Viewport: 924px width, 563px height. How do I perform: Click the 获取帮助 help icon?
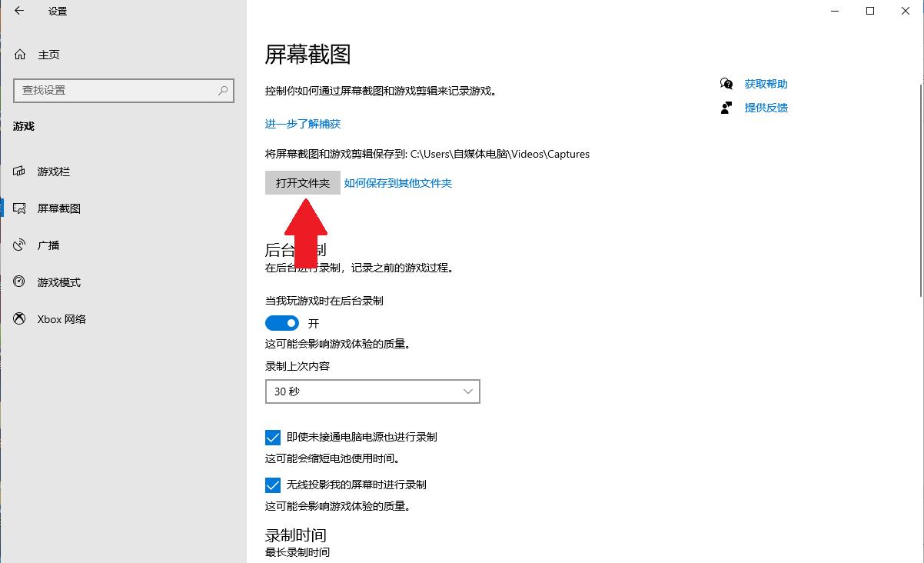click(x=726, y=84)
